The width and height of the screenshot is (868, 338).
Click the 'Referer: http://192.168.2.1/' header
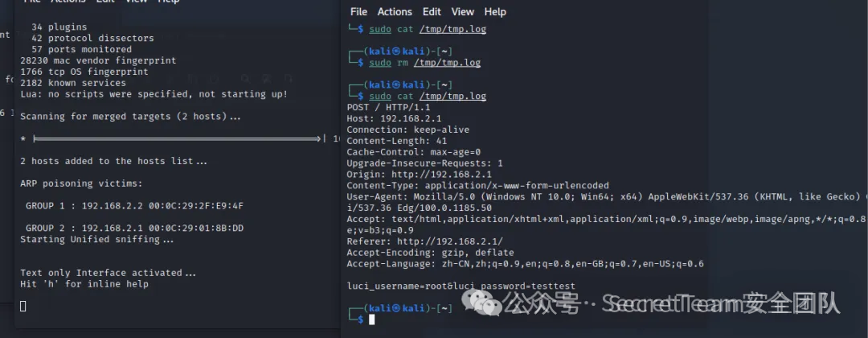[424, 241]
